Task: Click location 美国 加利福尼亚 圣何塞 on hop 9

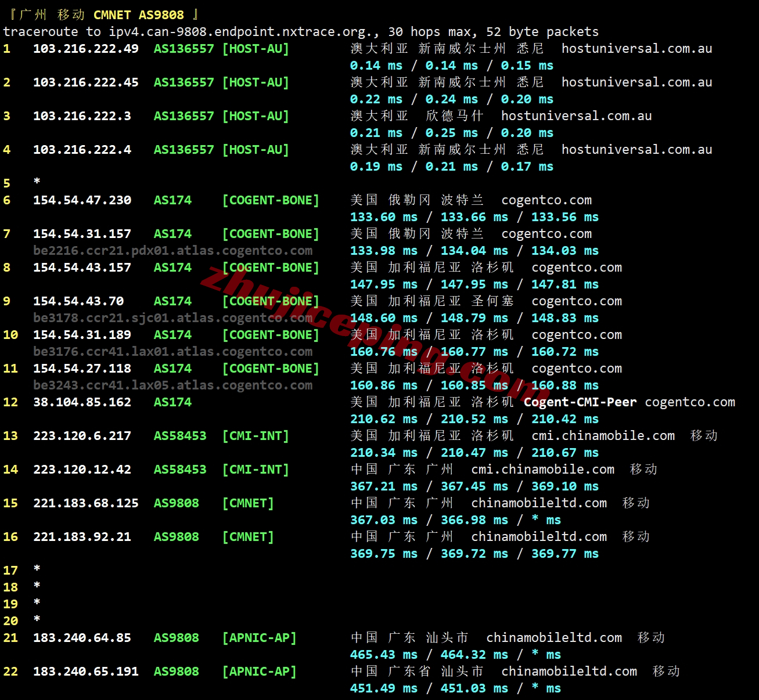Action: (432, 301)
